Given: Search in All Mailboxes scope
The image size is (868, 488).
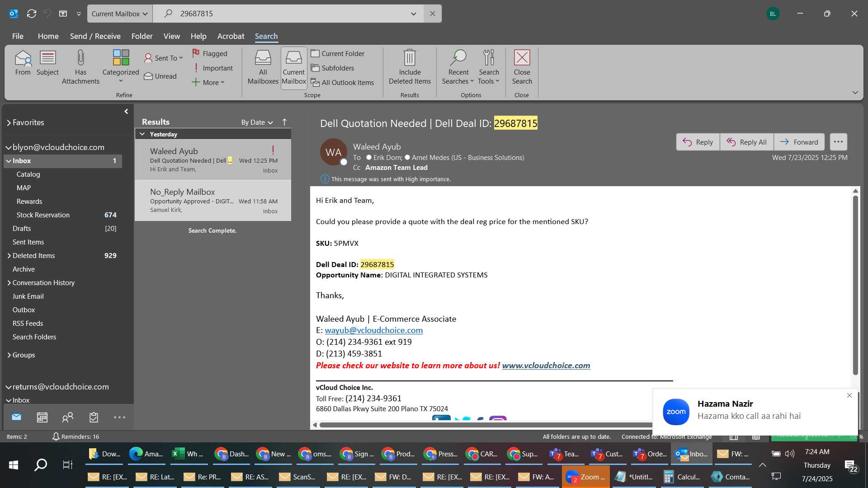Looking at the screenshot, I should click(263, 67).
